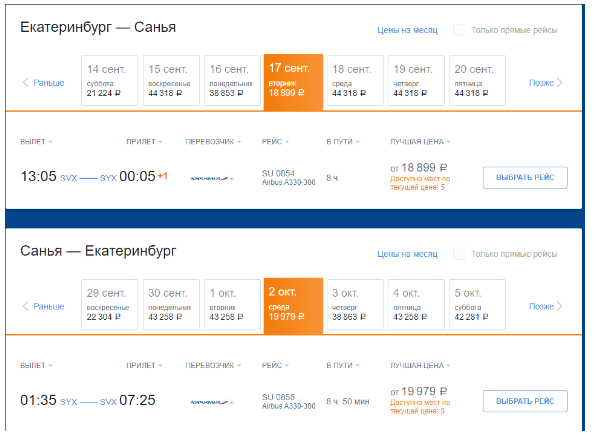The image size is (598, 441).
Task: Select the 14 сент. суббота date tab
Action: point(109,80)
